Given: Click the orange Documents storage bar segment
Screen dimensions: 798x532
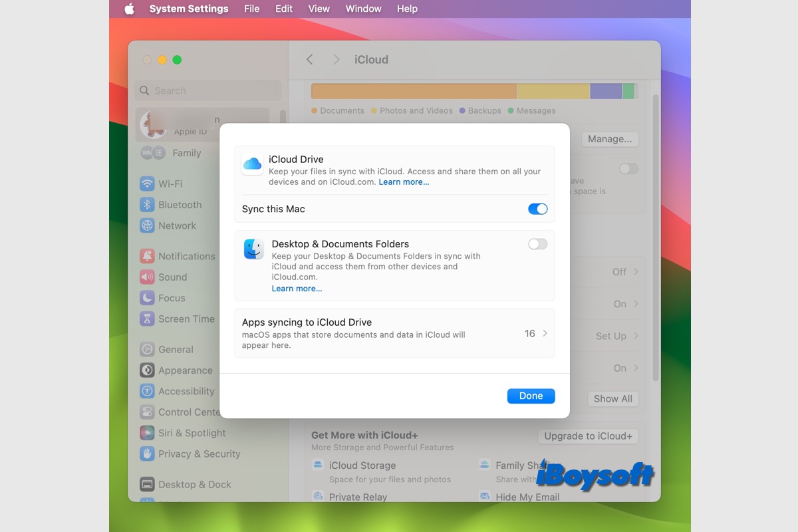Looking at the screenshot, I should point(414,91).
